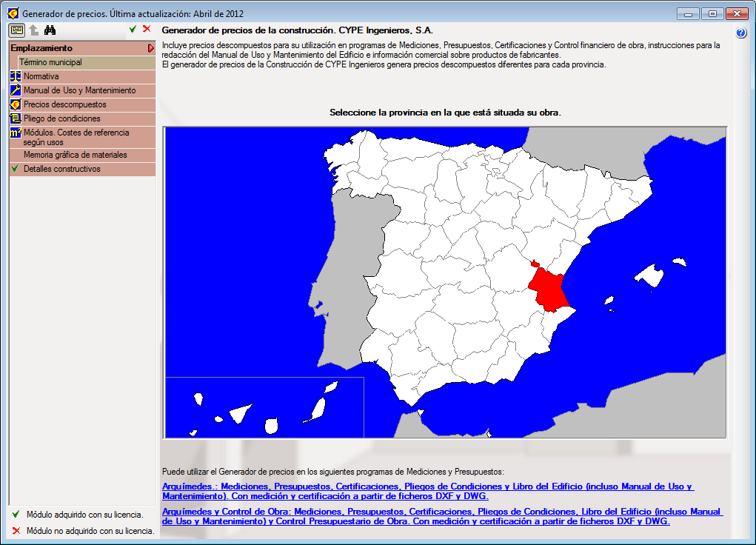Toggle the chapter panel view button
This screenshot has width=756, height=545.
click(x=17, y=30)
